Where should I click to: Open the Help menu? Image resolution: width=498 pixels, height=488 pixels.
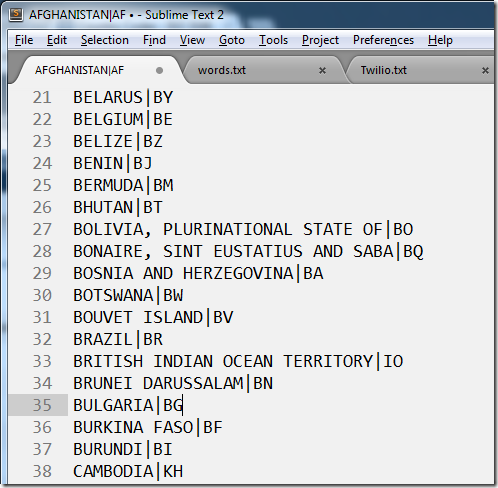(x=440, y=40)
